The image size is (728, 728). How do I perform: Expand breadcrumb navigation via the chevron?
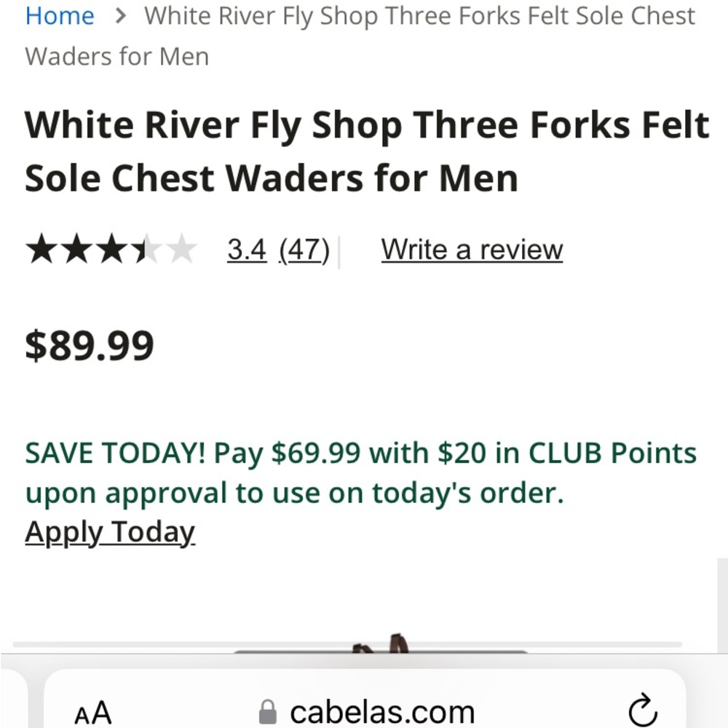click(122, 15)
